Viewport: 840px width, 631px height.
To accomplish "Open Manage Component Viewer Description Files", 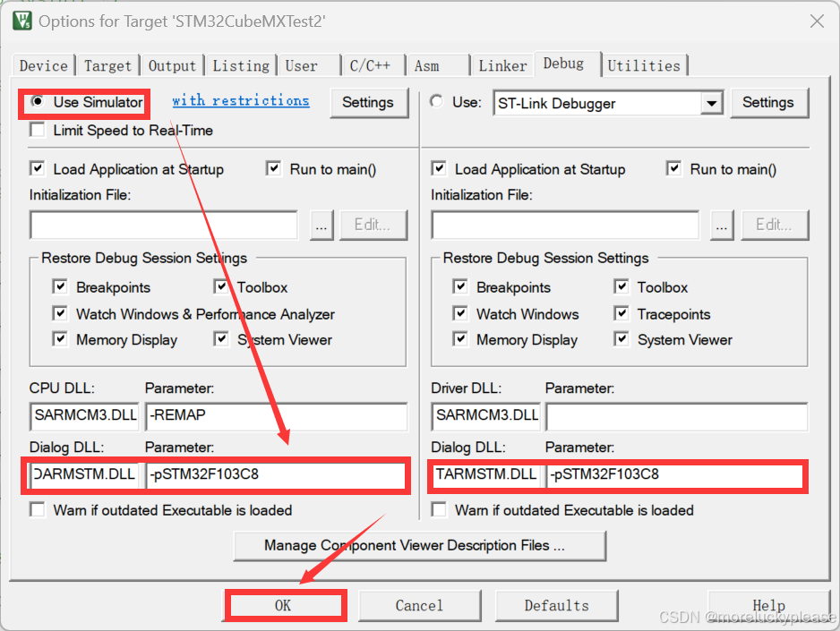I will tap(419, 546).
